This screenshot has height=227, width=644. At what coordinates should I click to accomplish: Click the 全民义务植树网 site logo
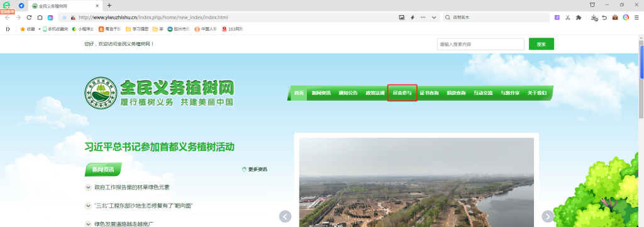coord(160,93)
